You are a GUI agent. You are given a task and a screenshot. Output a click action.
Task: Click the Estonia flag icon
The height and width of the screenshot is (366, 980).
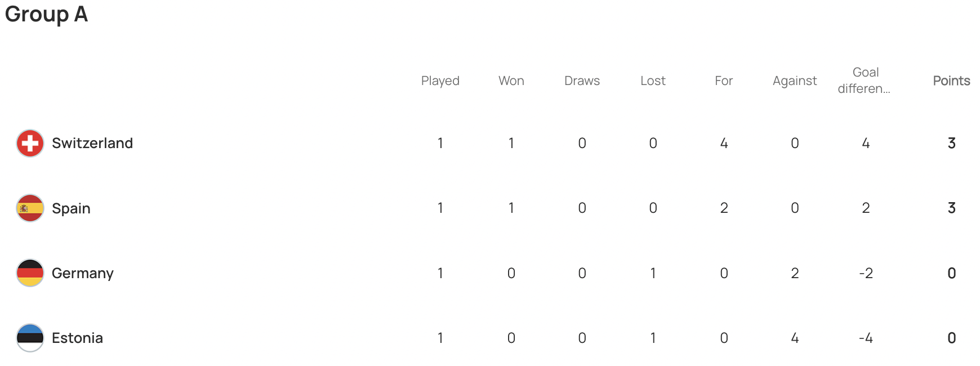[x=30, y=338]
